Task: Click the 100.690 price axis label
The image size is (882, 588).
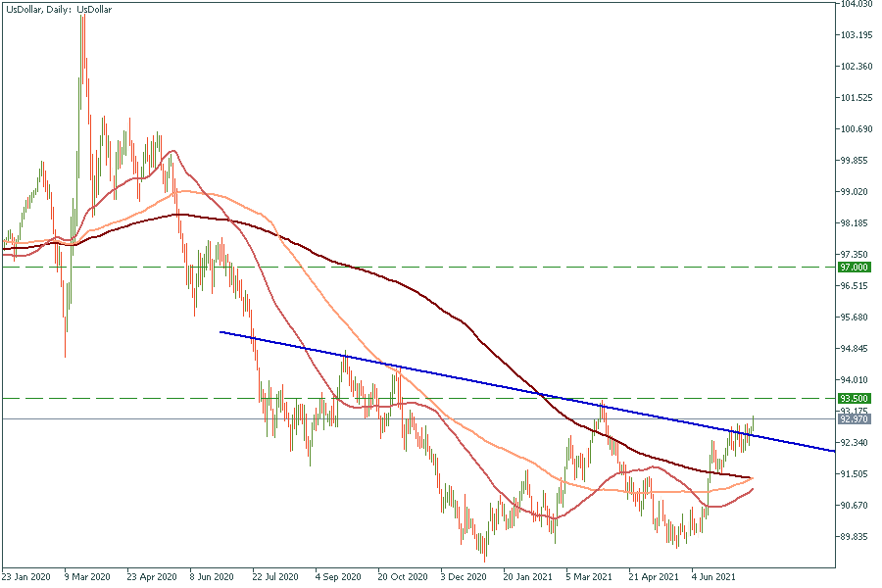Action: pos(856,129)
